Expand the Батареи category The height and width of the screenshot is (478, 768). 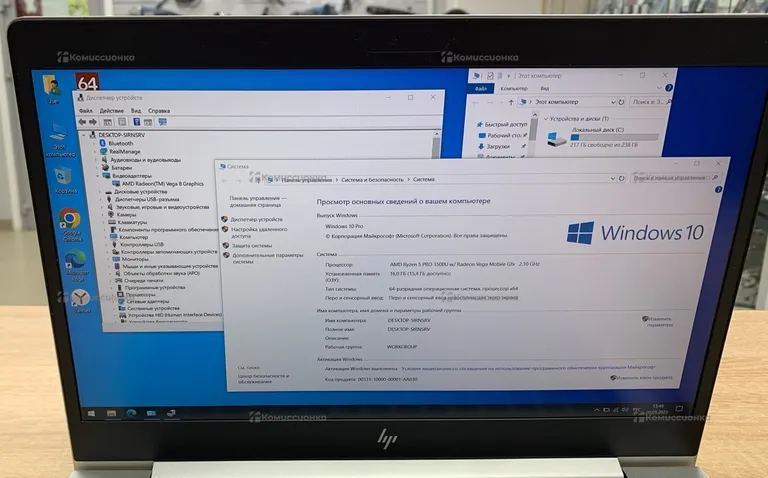pyautogui.click(x=97, y=167)
